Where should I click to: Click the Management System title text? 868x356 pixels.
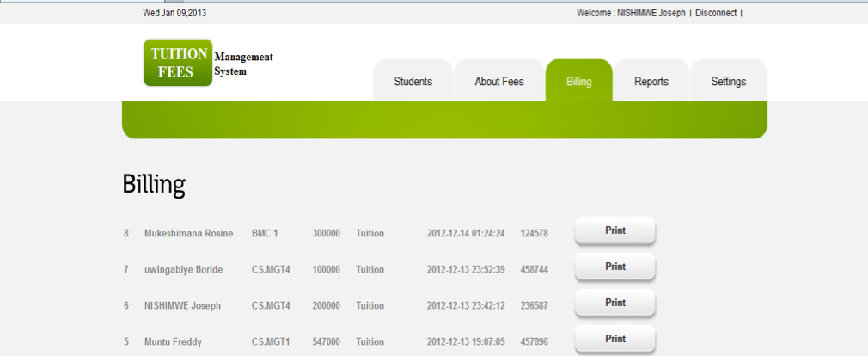point(243,64)
